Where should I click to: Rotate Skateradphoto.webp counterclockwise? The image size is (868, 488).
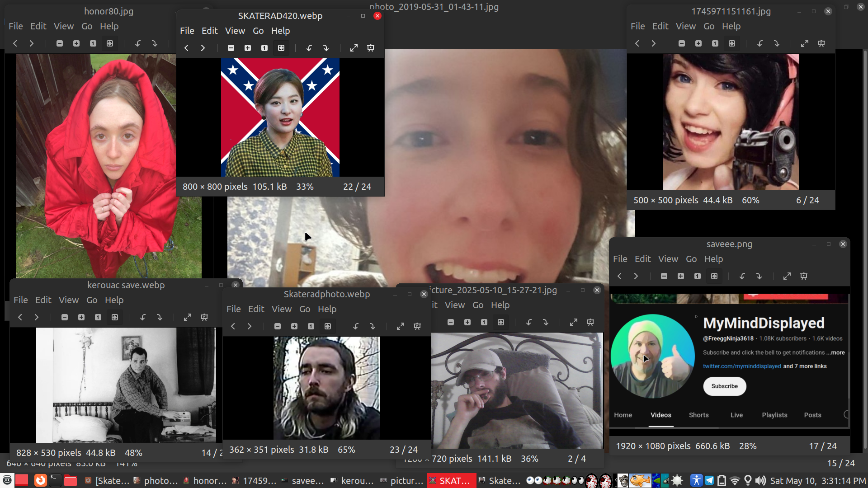(356, 326)
